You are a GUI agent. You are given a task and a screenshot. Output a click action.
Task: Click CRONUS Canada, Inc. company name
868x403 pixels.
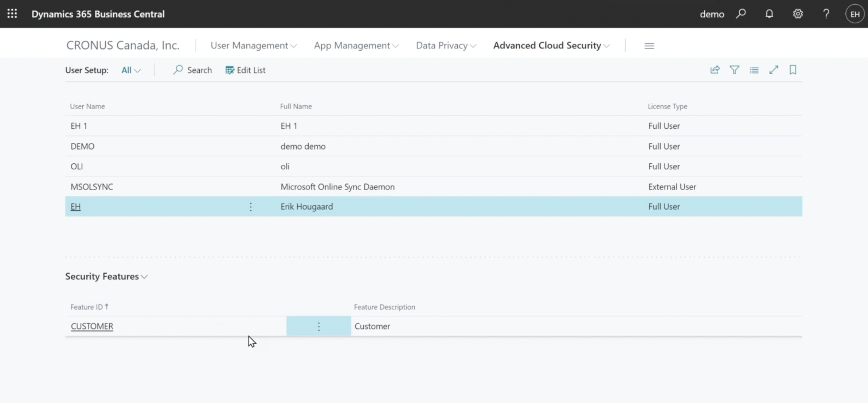[x=123, y=45]
